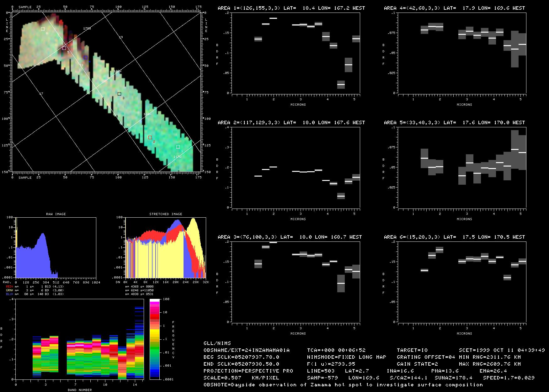Click the blue Area 4 marker box on map
This screenshot has width=549, height=392.
click(x=85, y=57)
